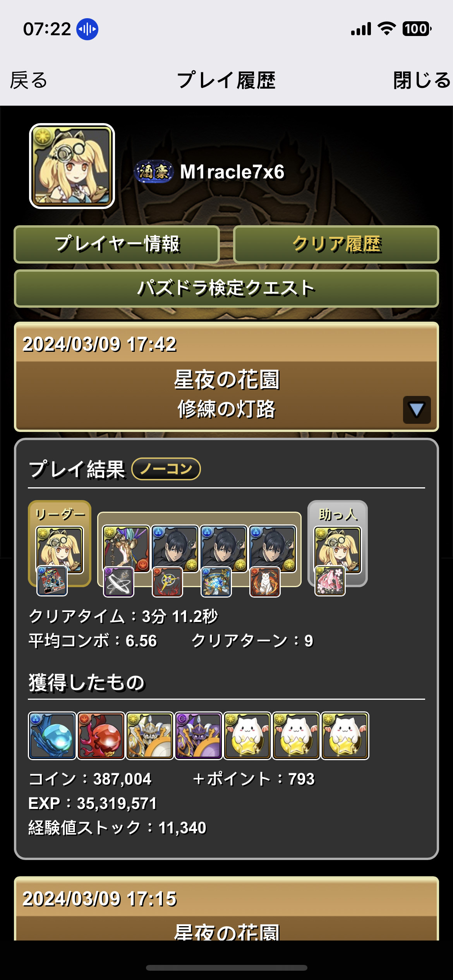Open the プレイヤー情報 tab
This screenshot has width=453, height=980.
pos(117,244)
